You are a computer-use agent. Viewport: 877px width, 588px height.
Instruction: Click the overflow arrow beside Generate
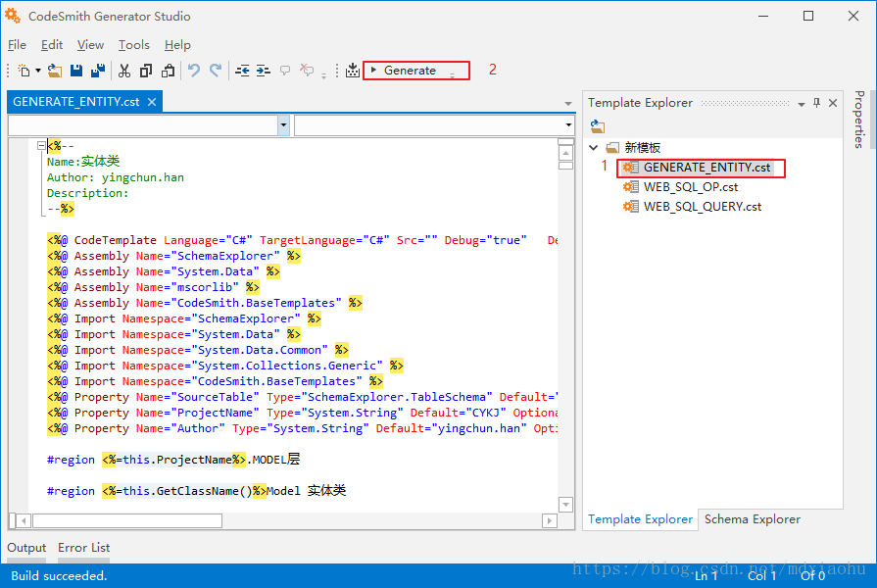453,74
